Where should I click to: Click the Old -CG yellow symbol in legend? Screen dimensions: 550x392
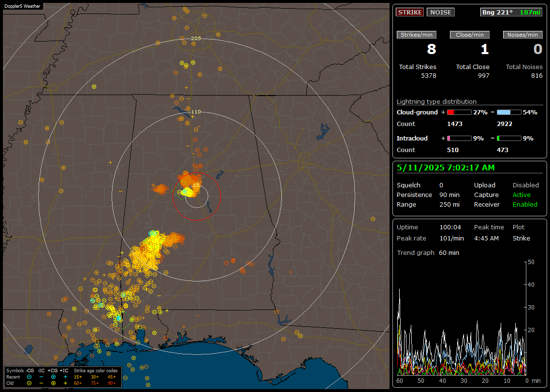[x=29, y=383]
